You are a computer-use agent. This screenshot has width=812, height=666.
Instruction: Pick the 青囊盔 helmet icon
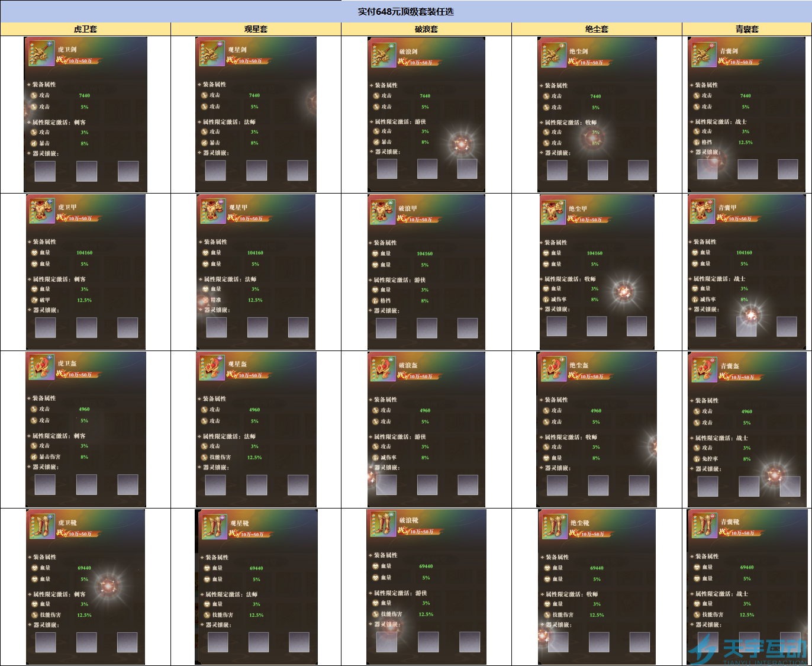pyautogui.click(x=704, y=369)
